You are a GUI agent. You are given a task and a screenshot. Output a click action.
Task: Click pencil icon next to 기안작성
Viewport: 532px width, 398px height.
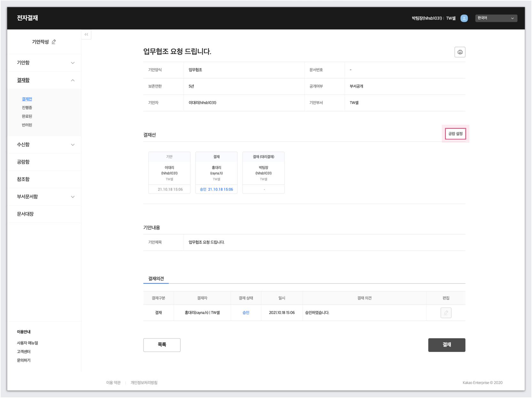click(54, 42)
